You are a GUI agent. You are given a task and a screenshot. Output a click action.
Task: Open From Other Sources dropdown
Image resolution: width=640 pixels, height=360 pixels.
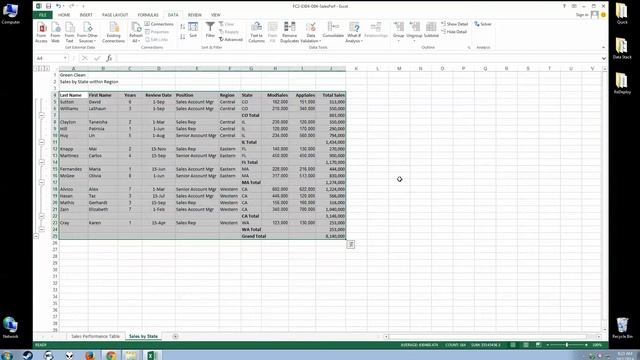87,32
